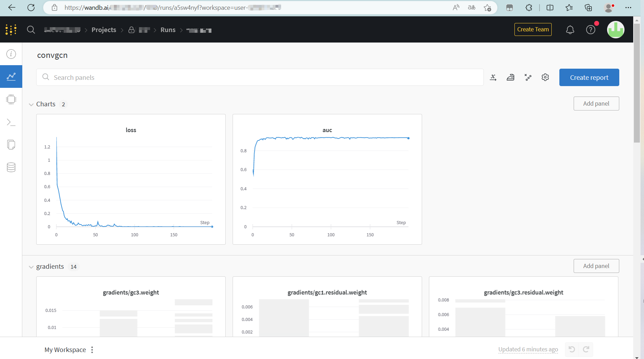Click the auc chart panel
644x359 pixels.
point(327,179)
